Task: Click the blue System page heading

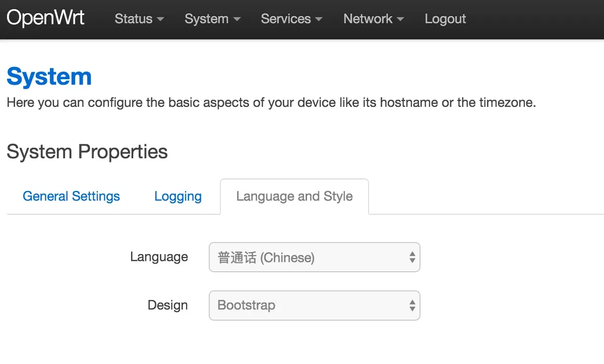Action: [x=49, y=77]
